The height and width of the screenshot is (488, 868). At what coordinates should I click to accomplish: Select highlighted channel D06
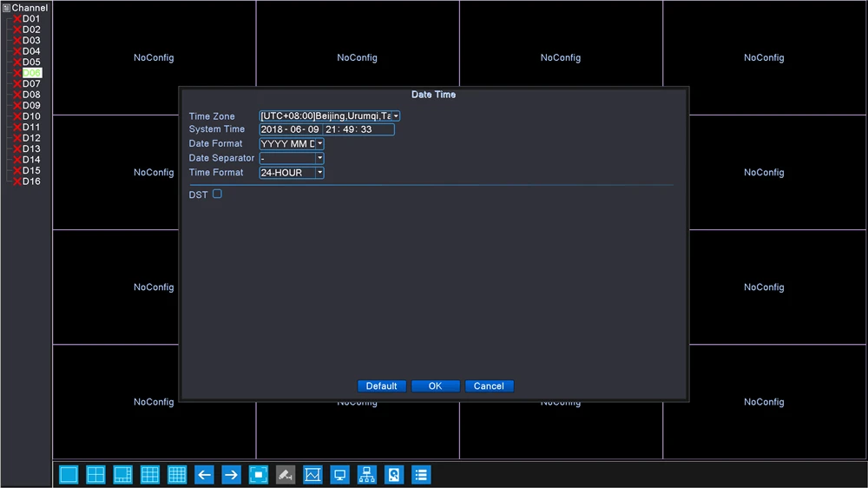31,73
